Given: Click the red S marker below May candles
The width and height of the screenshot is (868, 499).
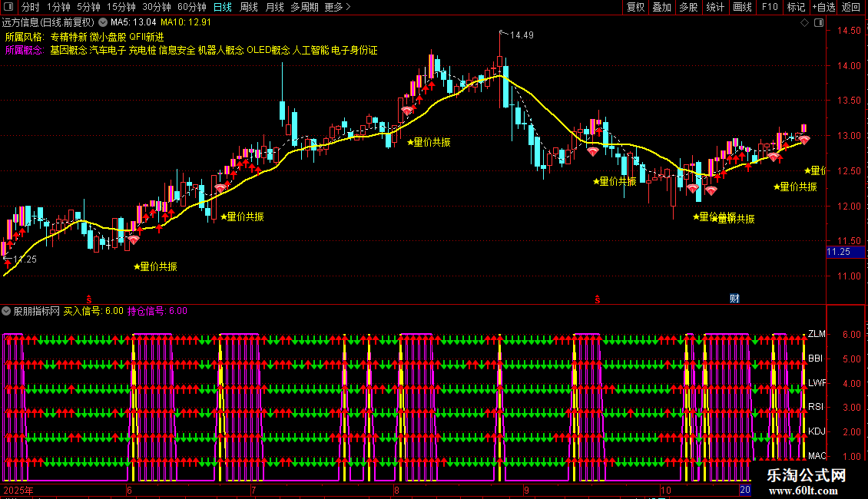Looking at the screenshot, I should click(x=88, y=299).
